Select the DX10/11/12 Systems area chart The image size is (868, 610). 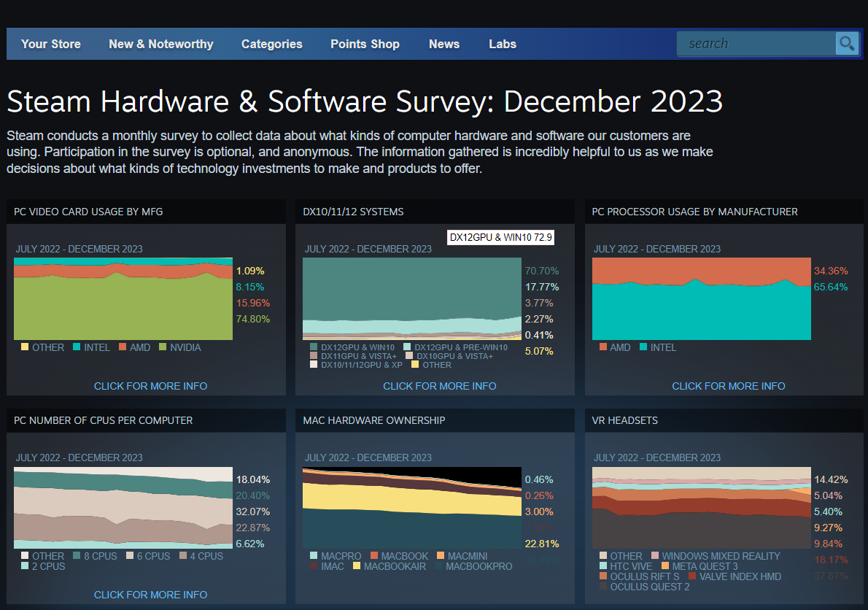pos(412,299)
